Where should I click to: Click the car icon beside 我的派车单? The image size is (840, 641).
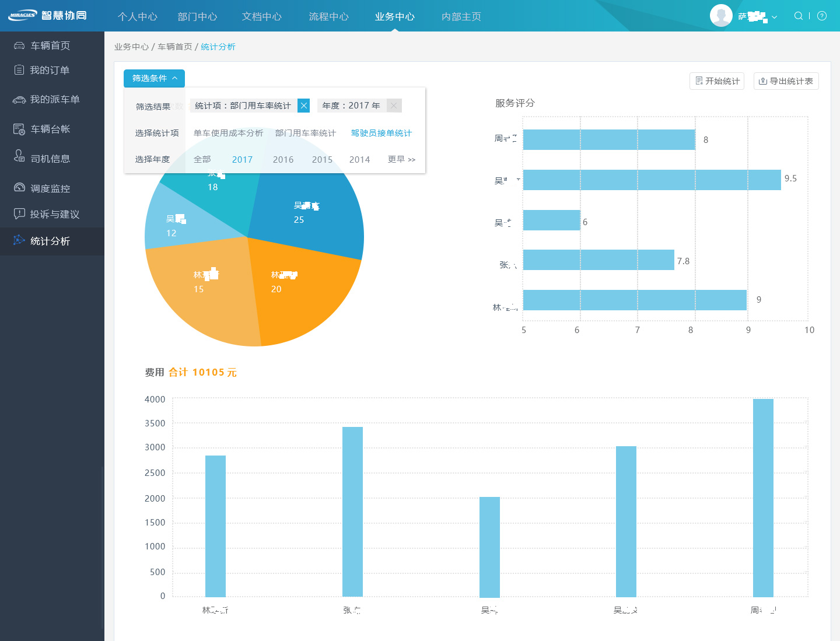click(19, 100)
